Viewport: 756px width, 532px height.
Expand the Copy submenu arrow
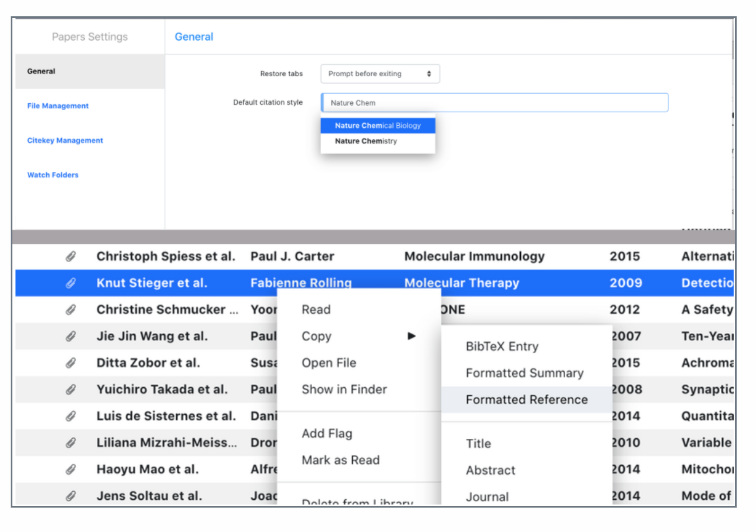[411, 336]
